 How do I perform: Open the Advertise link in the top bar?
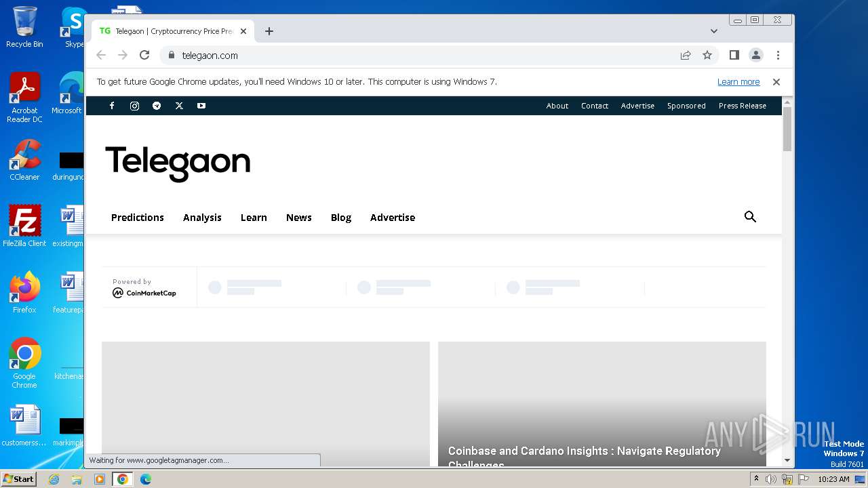[x=637, y=106]
